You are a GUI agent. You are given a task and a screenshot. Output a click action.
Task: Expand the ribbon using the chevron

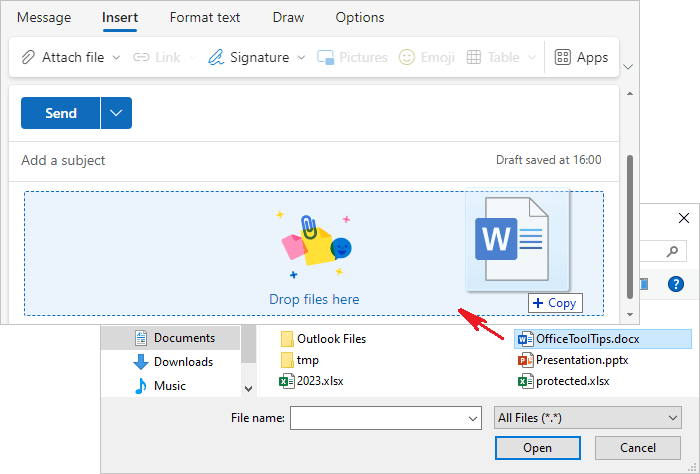point(628,67)
